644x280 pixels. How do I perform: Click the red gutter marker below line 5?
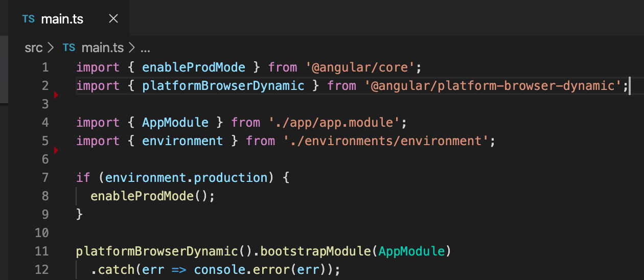[56, 150]
